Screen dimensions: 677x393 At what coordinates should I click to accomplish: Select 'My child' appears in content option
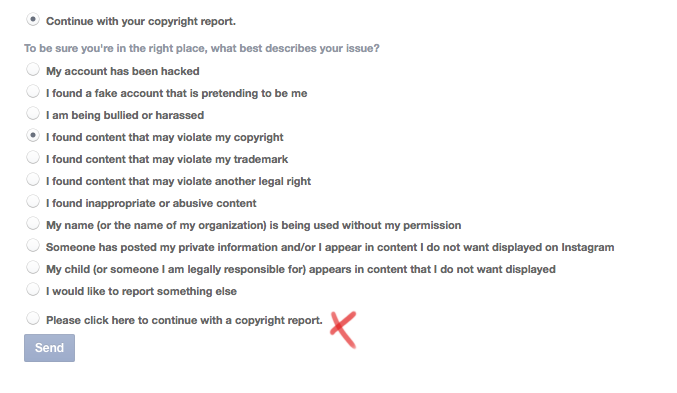(x=33, y=267)
